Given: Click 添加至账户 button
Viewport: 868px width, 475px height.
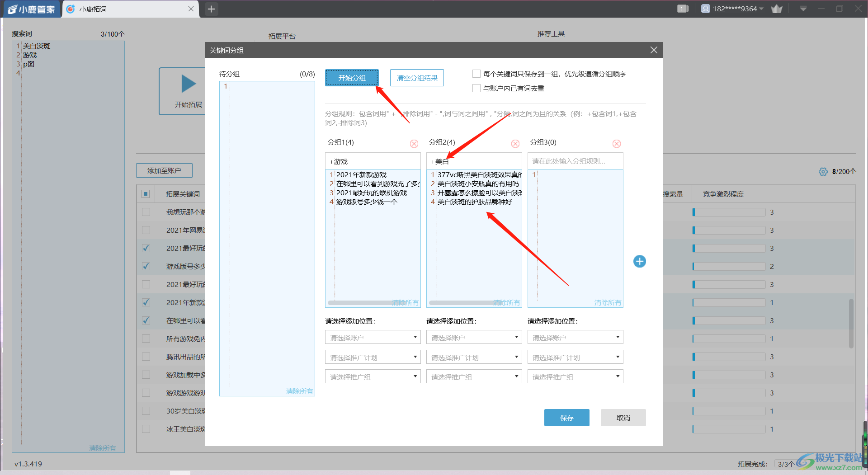Looking at the screenshot, I should tap(164, 170).
